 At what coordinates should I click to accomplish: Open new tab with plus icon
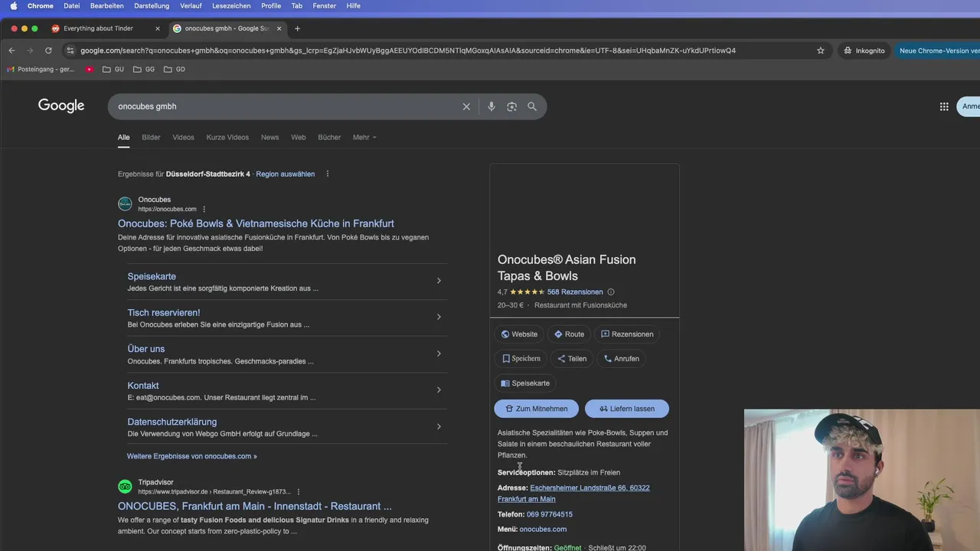pyautogui.click(x=297, y=29)
